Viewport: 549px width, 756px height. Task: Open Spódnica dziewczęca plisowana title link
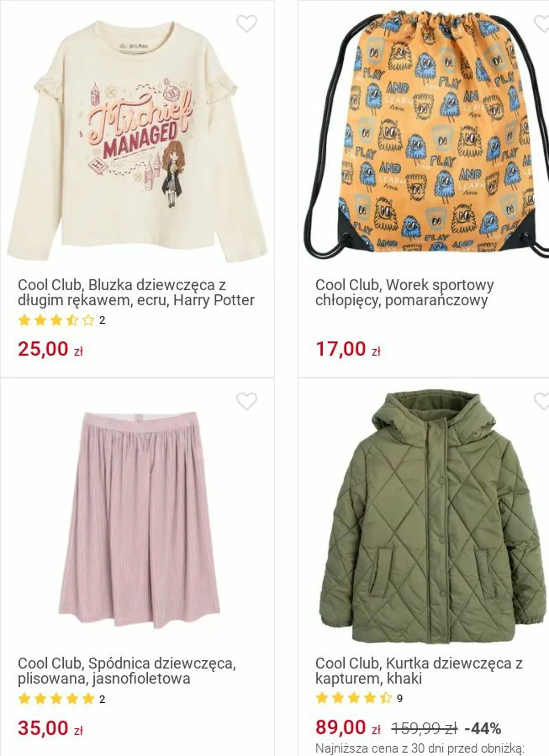127,671
